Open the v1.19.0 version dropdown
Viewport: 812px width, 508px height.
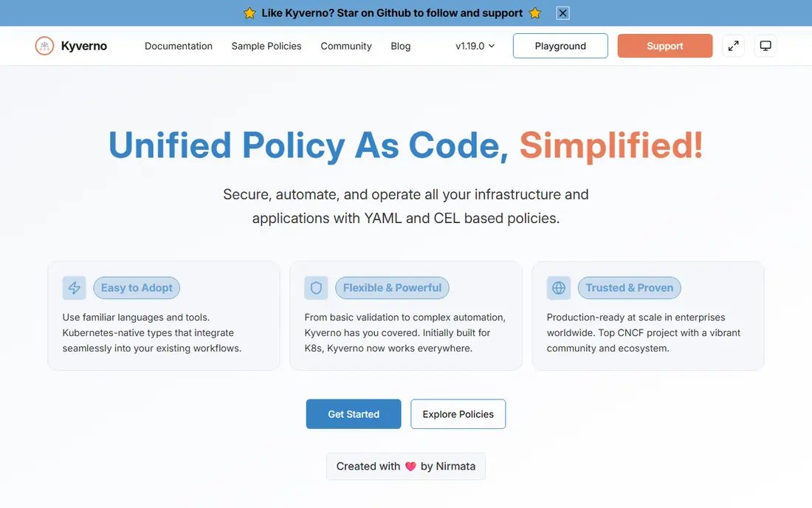475,46
